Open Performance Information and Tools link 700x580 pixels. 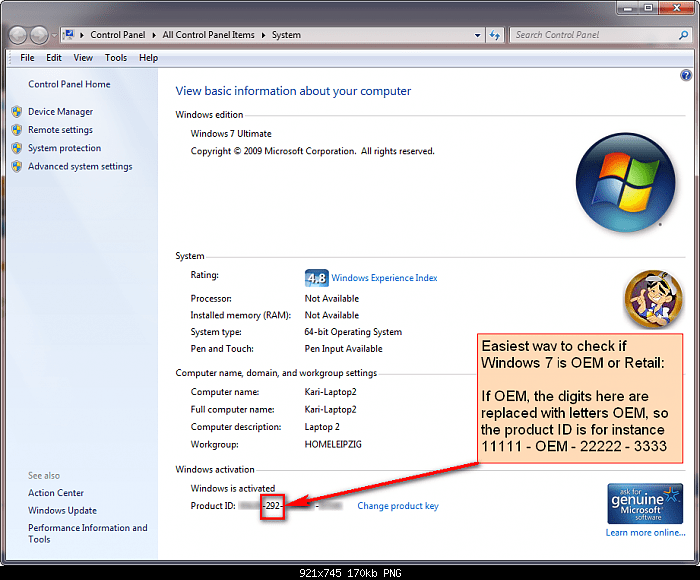point(88,534)
